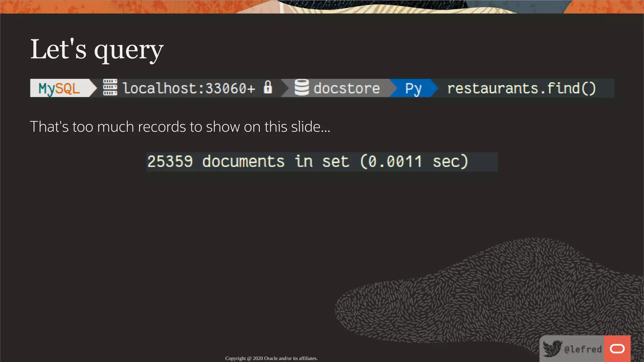Open the @lefred Twitter handle
Image resolution: width=644 pixels, height=362 pixels.
(583, 349)
